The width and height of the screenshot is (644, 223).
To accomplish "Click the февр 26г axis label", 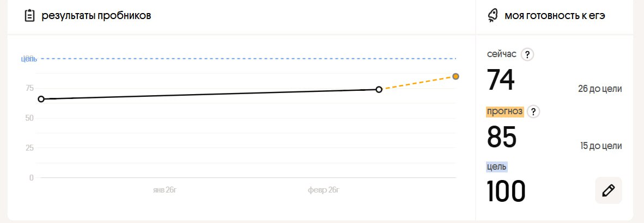I will (324, 190).
